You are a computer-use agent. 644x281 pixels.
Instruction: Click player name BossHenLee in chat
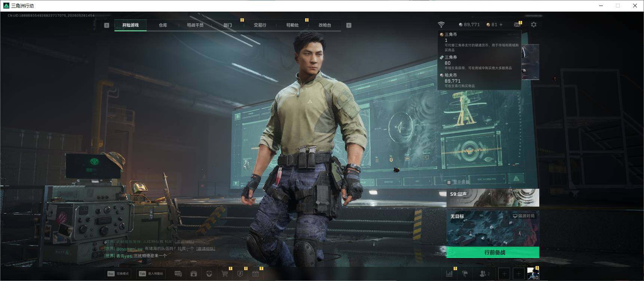coord(129,249)
